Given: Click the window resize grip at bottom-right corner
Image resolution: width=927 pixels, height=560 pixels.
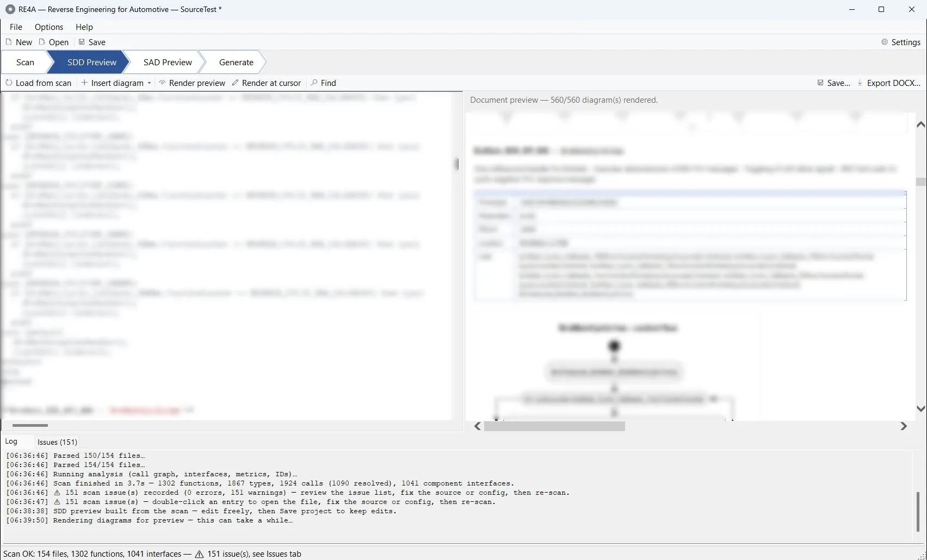Looking at the screenshot, I should click(x=922, y=555).
